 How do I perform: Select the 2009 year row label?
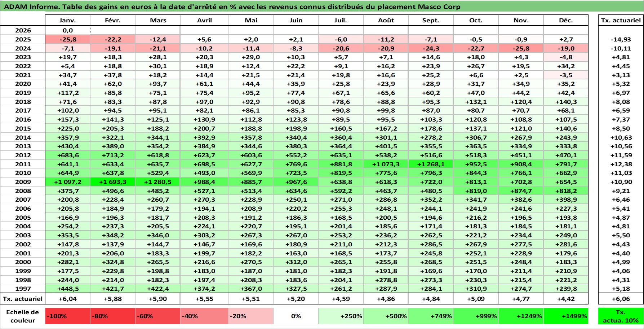23,182
